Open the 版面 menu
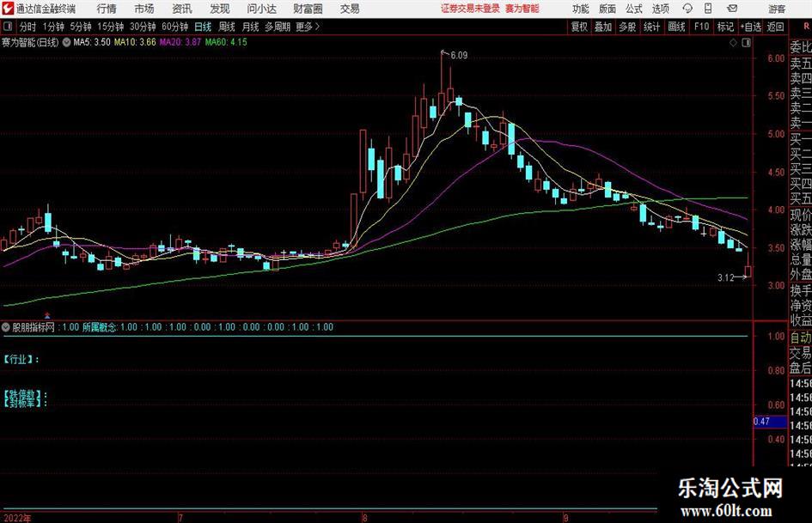Viewport: 812px width, 523px height. (607, 9)
